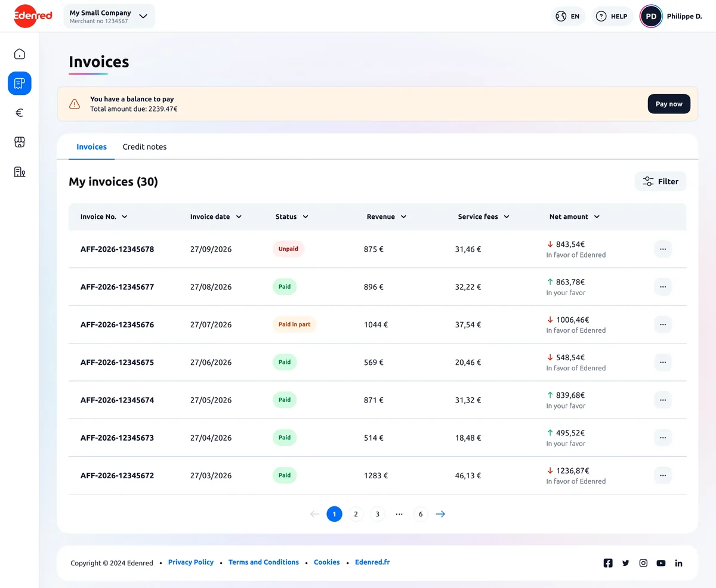Select the Invoices icon in sidebar
The image size is (716, 588).
pyautogui.click(x=20, y=83)
